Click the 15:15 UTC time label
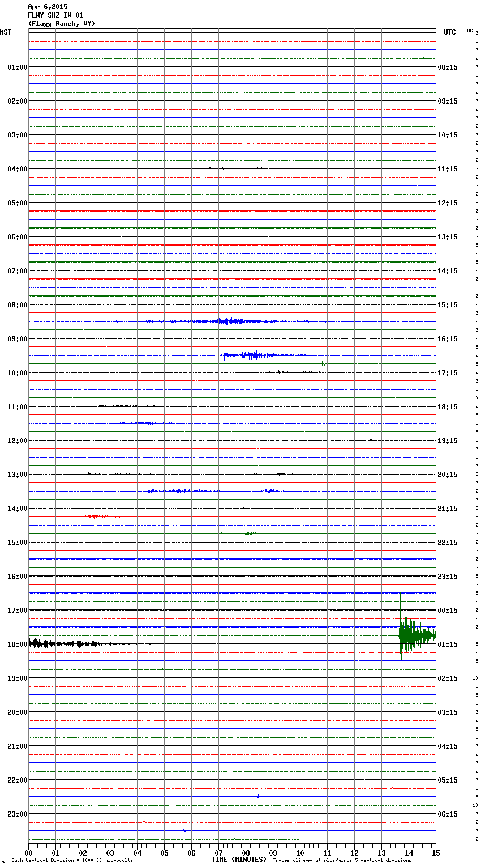 point(448,305)
